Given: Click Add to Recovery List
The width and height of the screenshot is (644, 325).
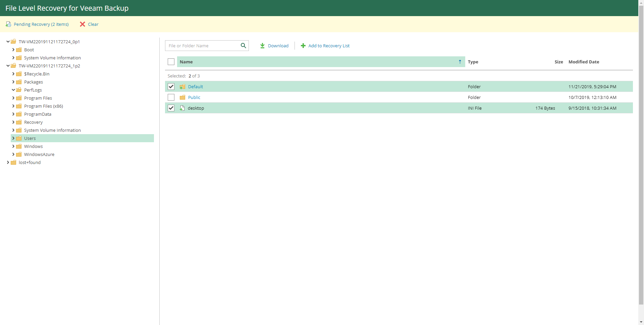Looking at the screenshot, I should point(325,46).
